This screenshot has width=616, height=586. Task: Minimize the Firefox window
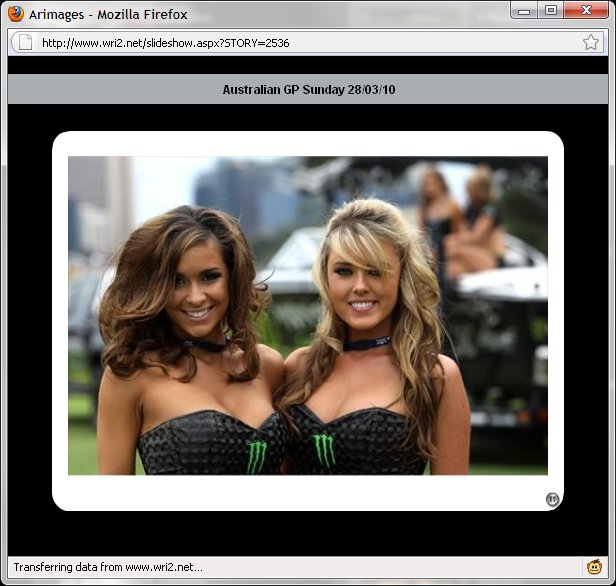pyautogui.click(x=524, y=11)
